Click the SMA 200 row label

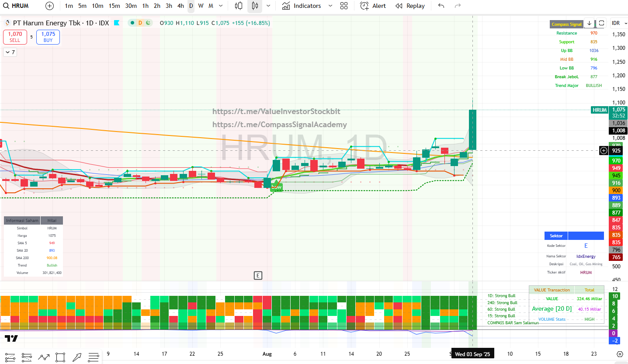(x=22, y=258)
